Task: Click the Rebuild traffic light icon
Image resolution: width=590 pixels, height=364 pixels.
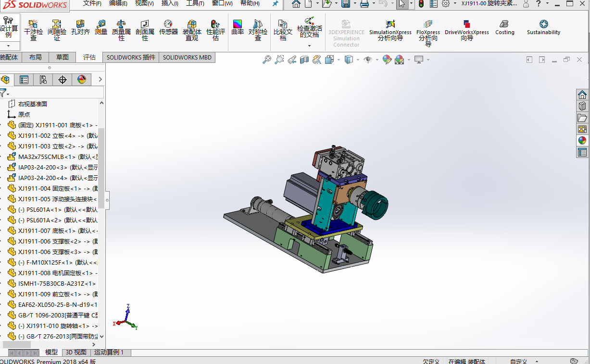Action: tap(421, 4)
